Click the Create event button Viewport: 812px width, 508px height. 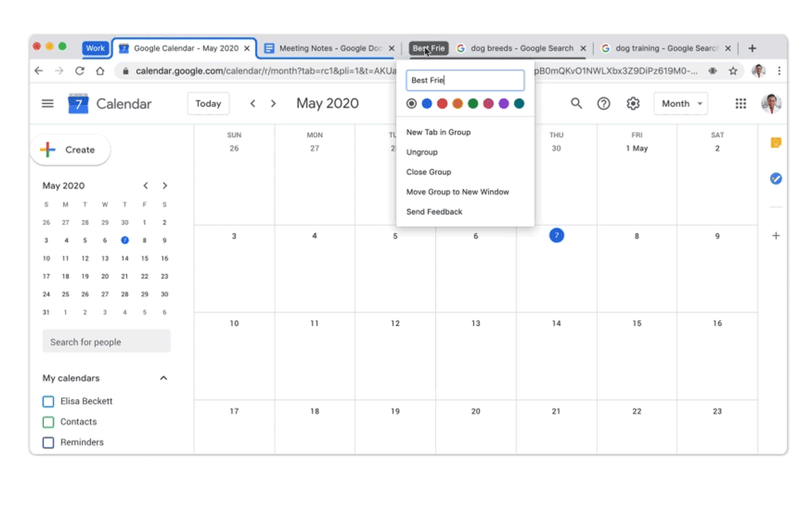point(70,150)
